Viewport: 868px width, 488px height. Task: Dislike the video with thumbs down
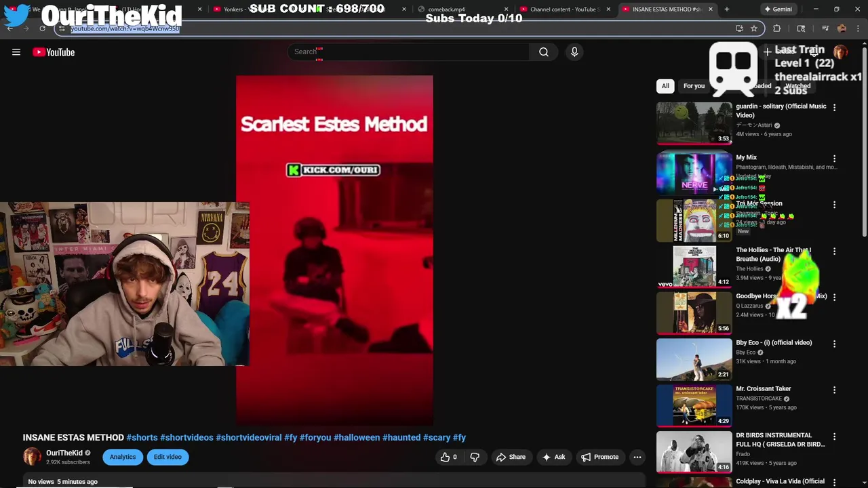pos(475,457)
